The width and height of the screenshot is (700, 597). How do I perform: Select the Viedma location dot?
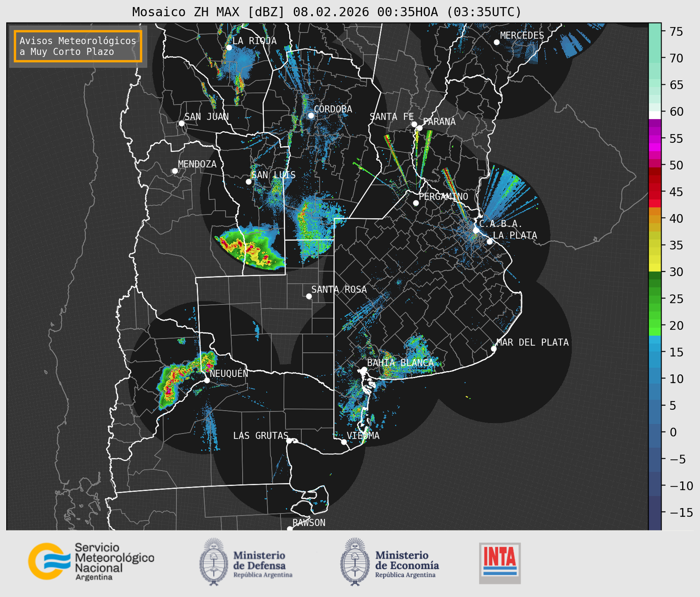pos(344,442)
